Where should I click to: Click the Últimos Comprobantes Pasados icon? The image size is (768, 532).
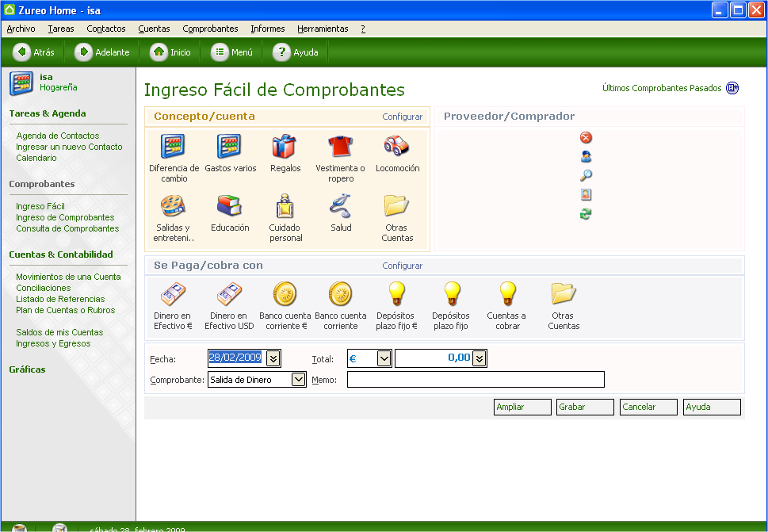point(732,88)
